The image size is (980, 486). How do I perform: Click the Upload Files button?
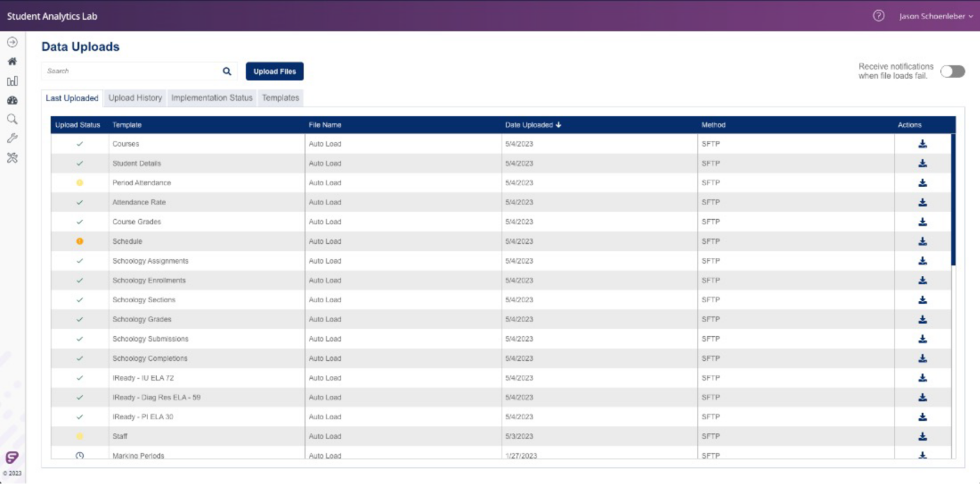point(274,72)
